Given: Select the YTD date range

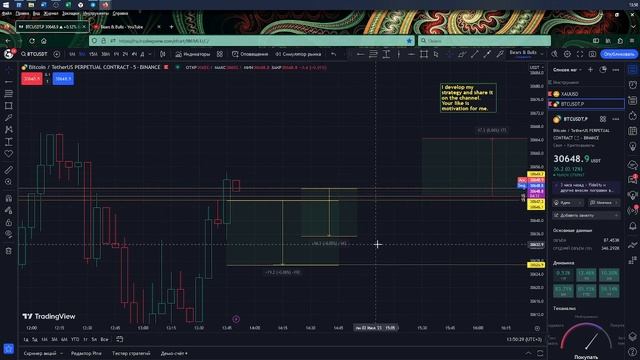Looking at the screenshot, I should pyautogui.click(x=75, y=340).
